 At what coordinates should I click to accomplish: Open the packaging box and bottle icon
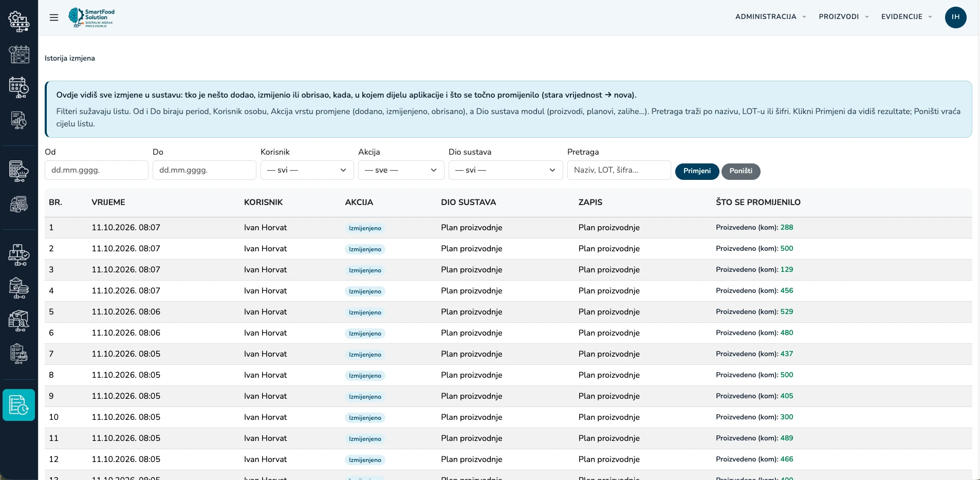[19, 321]
